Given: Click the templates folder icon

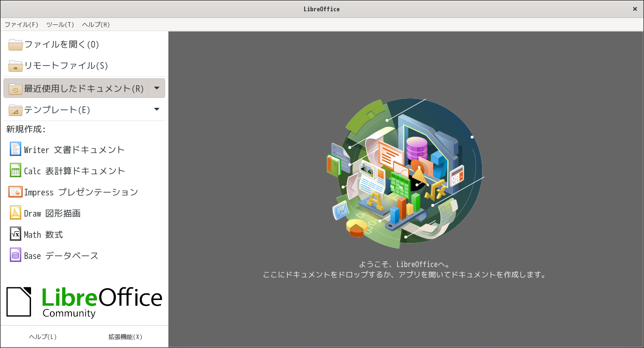Looking at the screenshot, I should (x=16, y=110).
